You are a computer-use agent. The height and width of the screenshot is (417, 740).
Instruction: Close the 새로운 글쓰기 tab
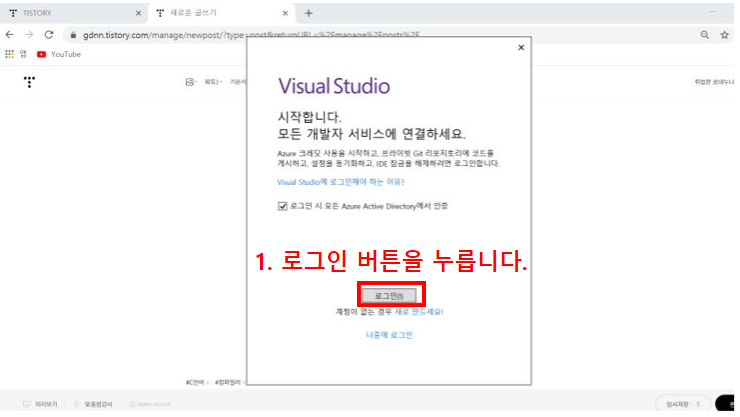[285, 13]
